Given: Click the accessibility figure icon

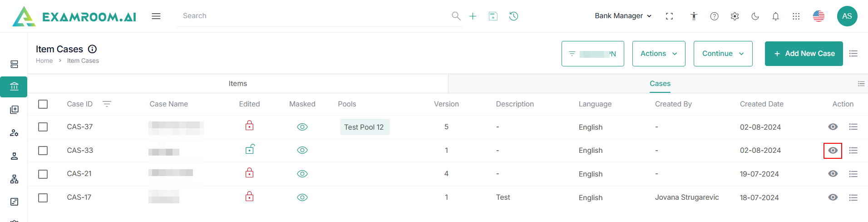Looking at the screenshot, I should pos(694,16).
